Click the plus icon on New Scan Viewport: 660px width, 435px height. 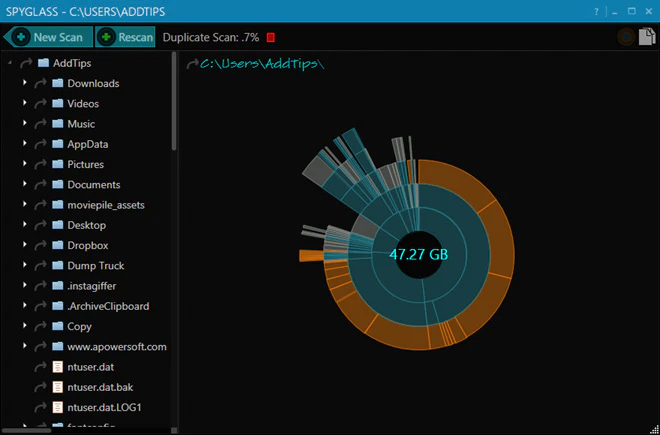pos(20,37)
